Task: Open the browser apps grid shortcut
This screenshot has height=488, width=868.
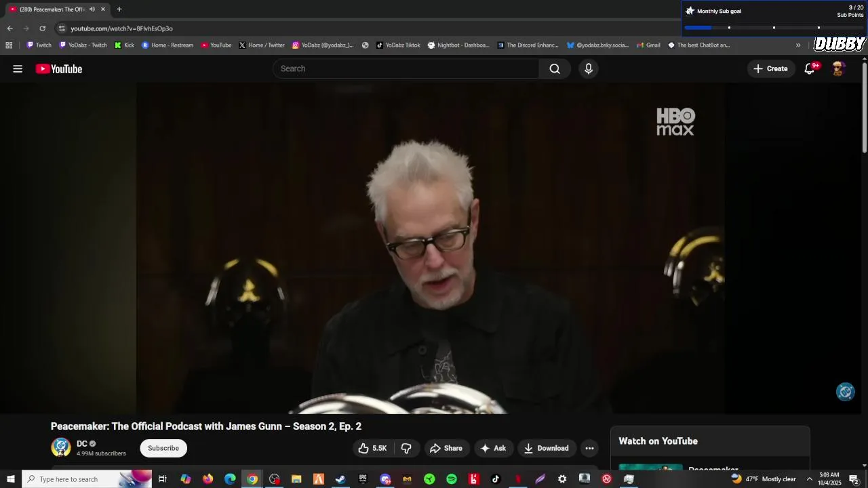Action: point(9,45)
